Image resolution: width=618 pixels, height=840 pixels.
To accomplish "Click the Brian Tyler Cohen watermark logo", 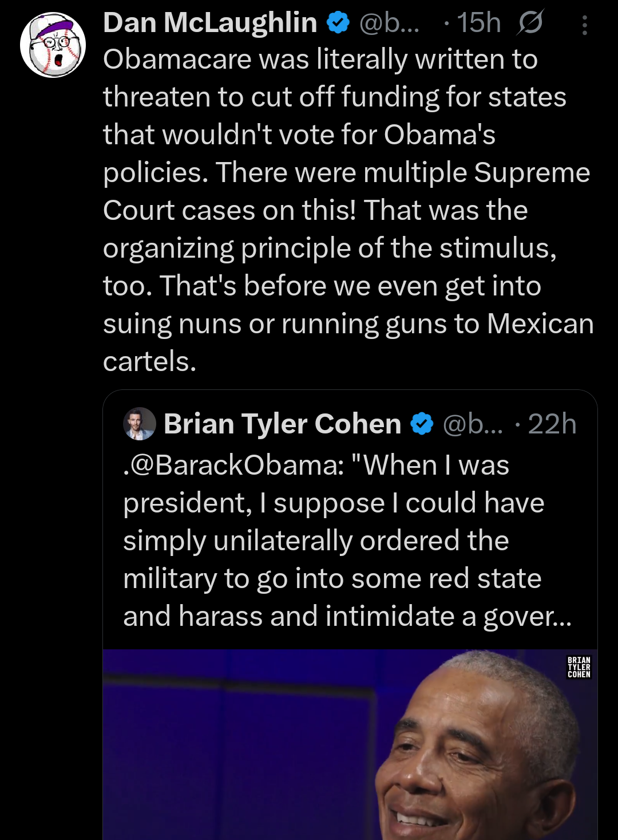I will tap(579, 668).
